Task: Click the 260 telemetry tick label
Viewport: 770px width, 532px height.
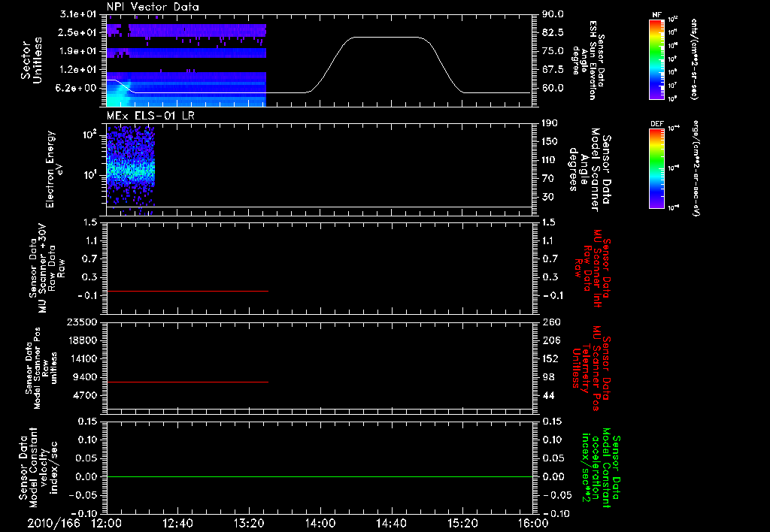Action: pyautogui.click(x=551, y=322)
